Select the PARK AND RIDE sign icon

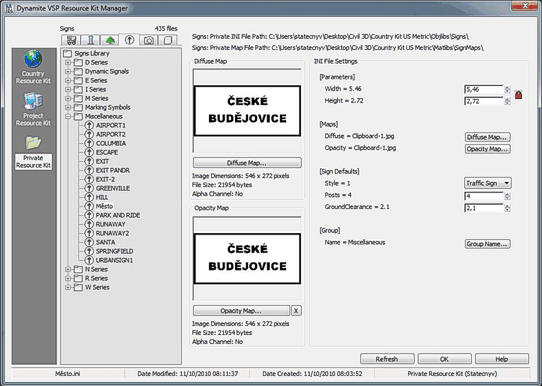click(89, 215)
